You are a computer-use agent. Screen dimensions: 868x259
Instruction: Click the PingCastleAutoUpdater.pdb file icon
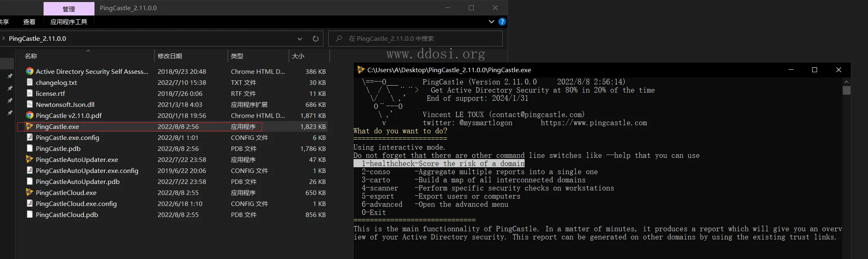30,181
